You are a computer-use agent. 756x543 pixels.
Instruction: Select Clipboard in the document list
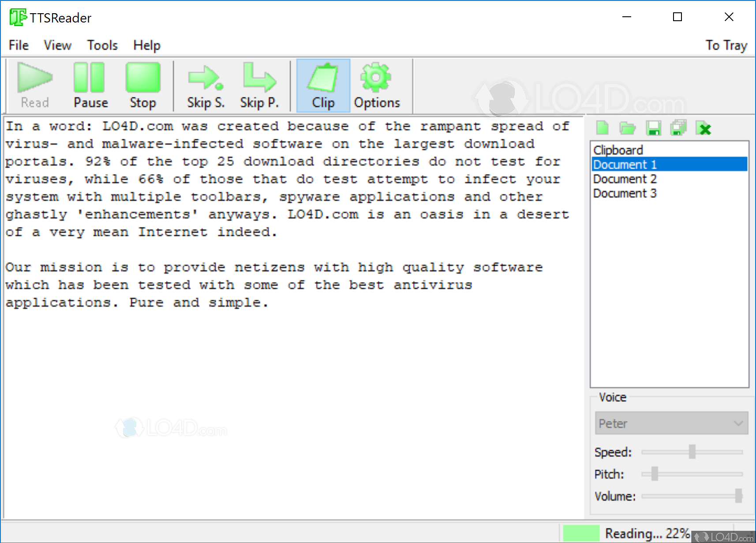tap(670, 150)
